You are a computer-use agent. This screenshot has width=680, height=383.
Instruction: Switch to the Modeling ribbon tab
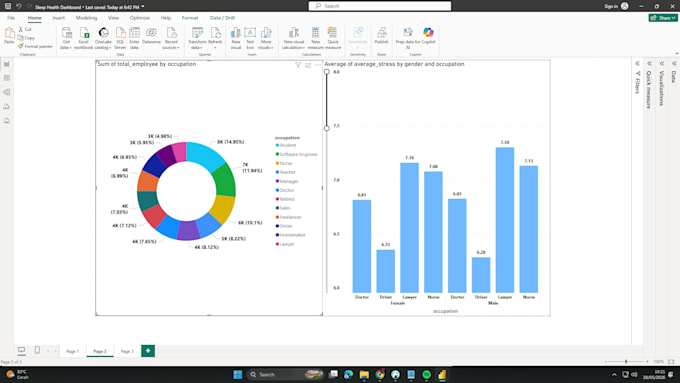86,18
